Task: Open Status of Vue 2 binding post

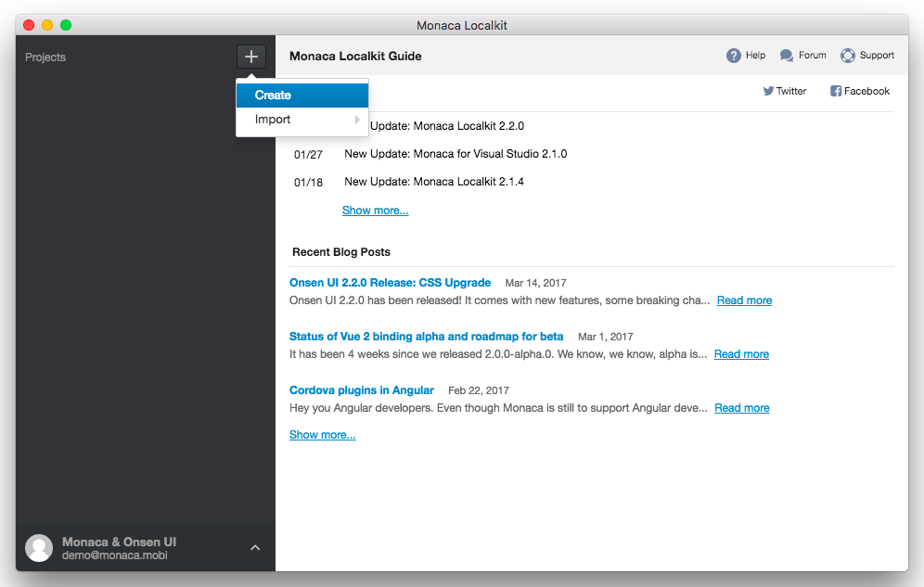Action: point(426,337)
